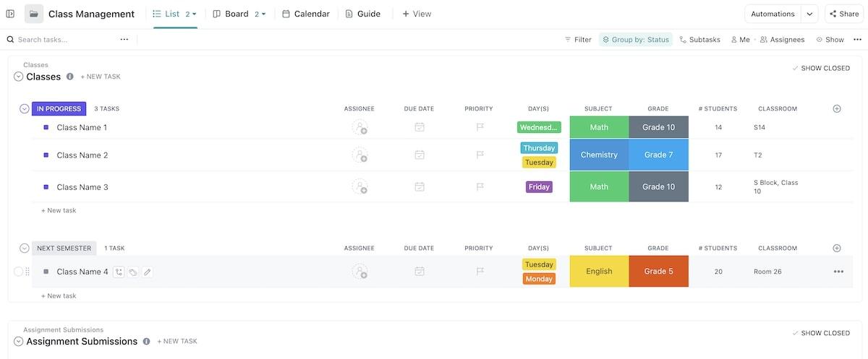868x359 pixels.
Task: Add a subtask icon on Class Name 4
Action: pos(119,272)
